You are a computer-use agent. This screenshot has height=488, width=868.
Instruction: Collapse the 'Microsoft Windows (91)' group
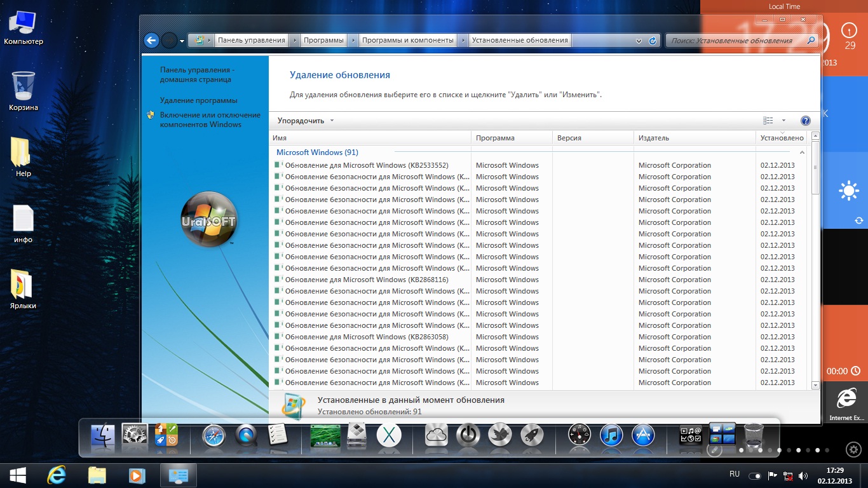pyautogui.click(x=802, y=152)
